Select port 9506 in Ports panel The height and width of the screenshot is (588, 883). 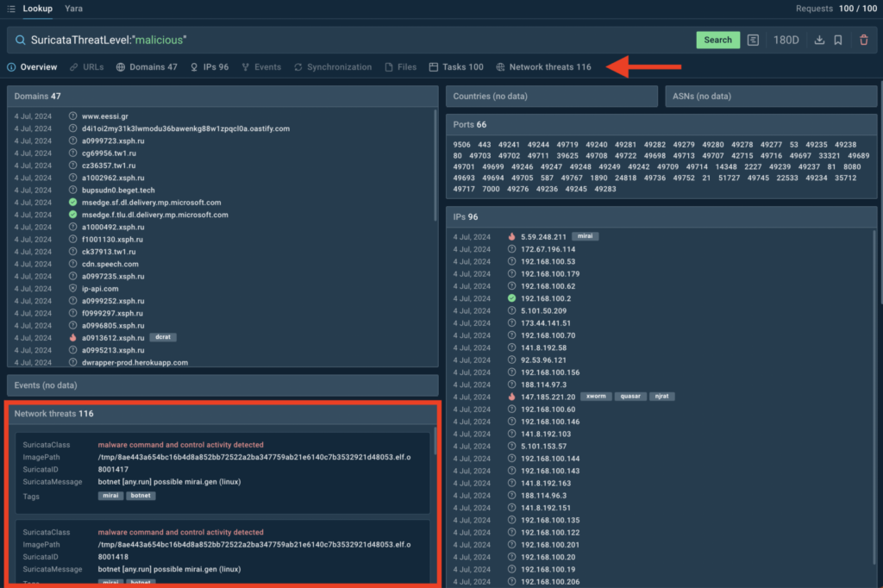click(461, 145)
